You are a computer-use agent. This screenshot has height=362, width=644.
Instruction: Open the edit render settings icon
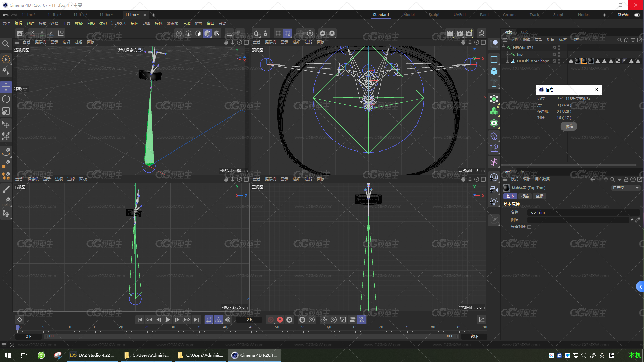coord(469,33)
